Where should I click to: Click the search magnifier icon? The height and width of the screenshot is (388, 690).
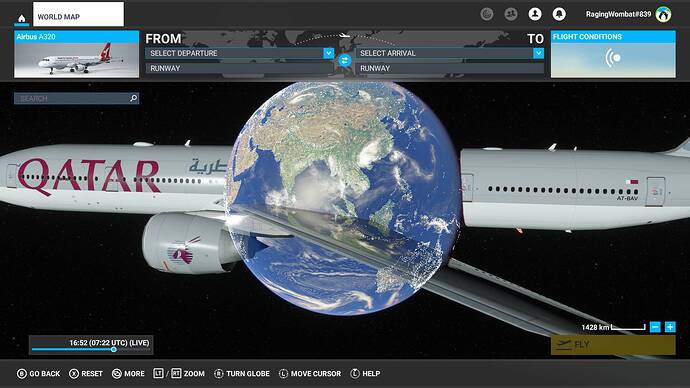(x=134, y=98)
